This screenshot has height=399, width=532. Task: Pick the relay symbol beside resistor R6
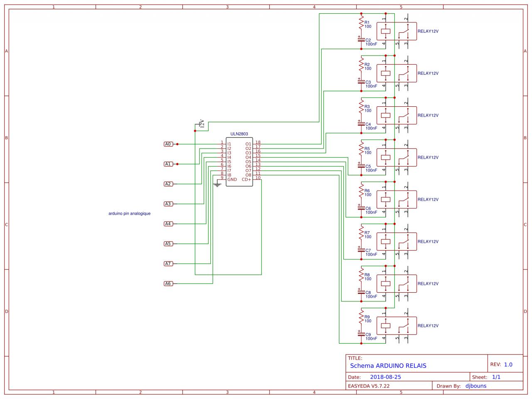click(397, 199)
